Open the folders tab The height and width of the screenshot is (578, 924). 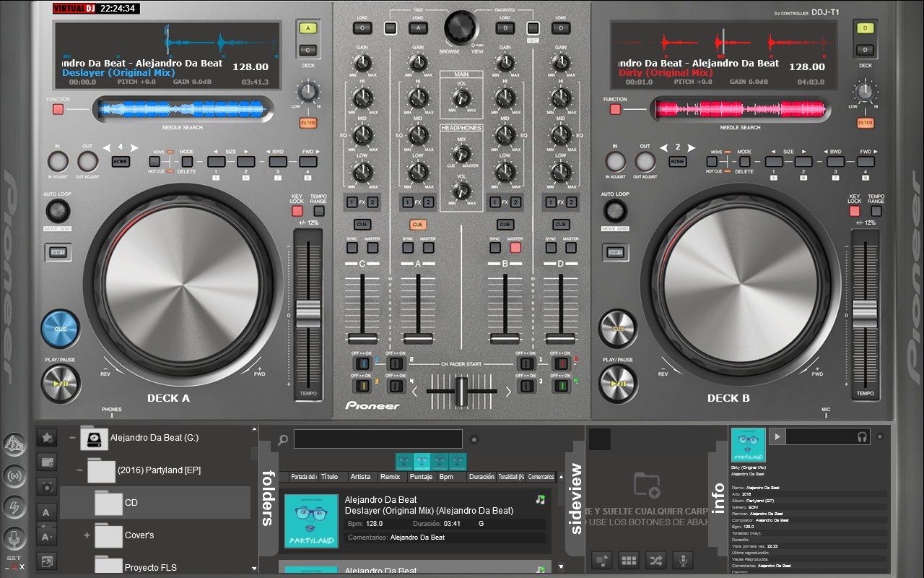pyautogui.click(x=268, y=498)
